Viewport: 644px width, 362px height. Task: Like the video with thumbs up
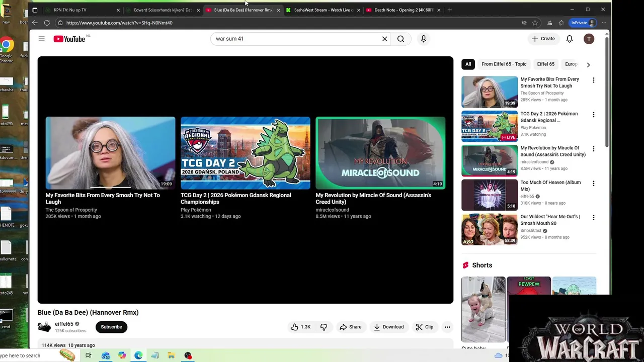301,327
